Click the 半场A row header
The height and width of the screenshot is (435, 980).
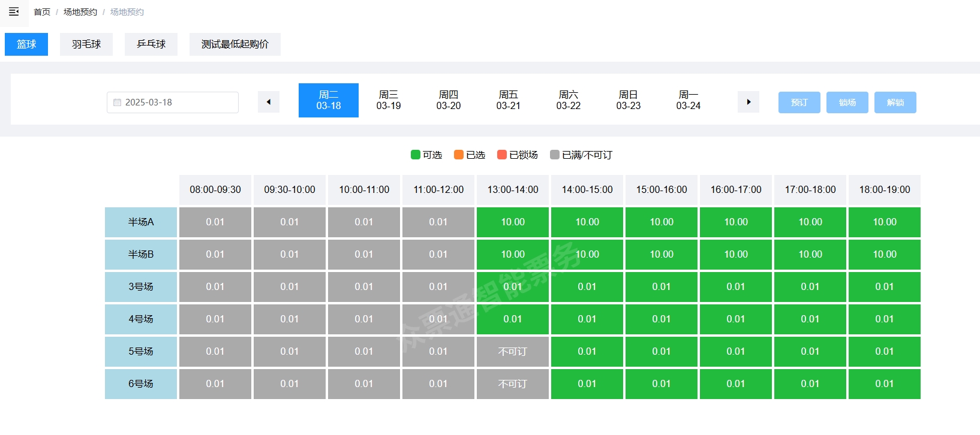point(141,222)
